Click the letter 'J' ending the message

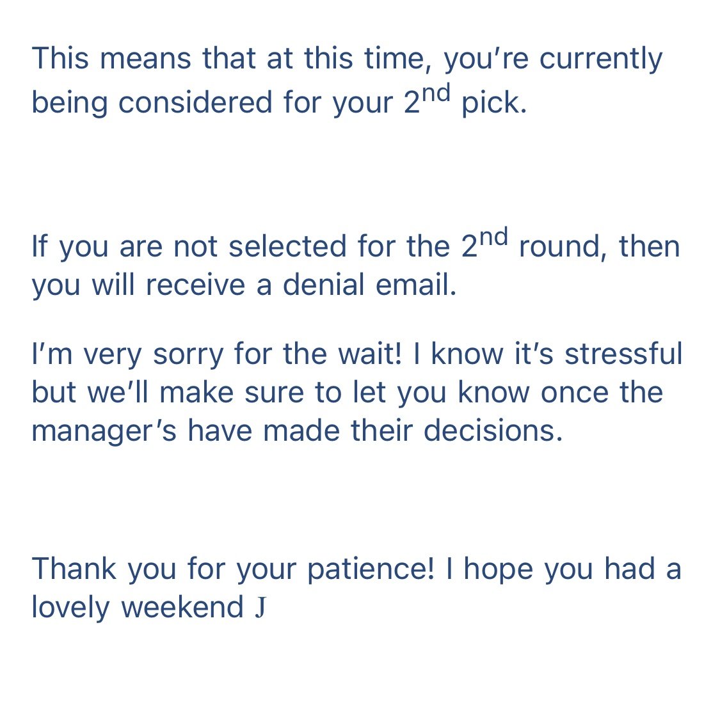pyautogui.click(x=260, y=608)
